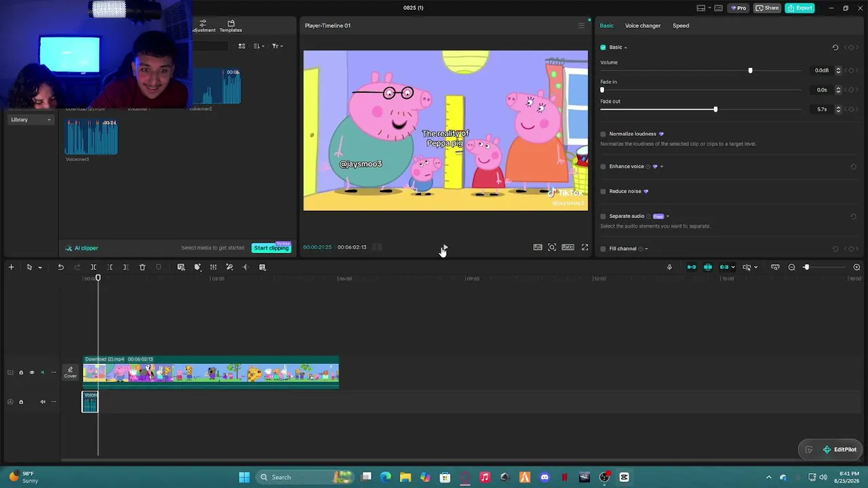This screenshot has width=868, height=488.
Task: Open the shortcuts panel icon in title bar
Action: pyautogui.click(x=718, y=8)
